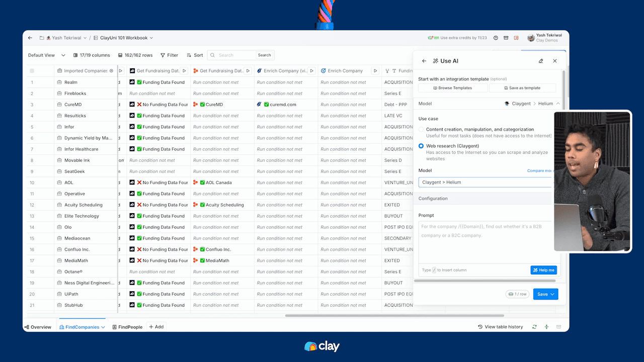Click the curemd.com enrich icon in row 3
Viewport: 644px width, 362px height.
[260, 105]
